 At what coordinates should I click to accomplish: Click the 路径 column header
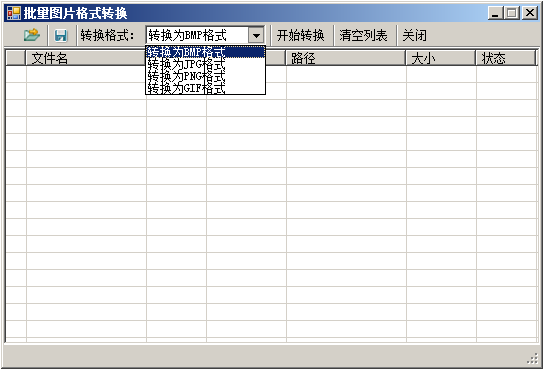click(x=346, y=58)
